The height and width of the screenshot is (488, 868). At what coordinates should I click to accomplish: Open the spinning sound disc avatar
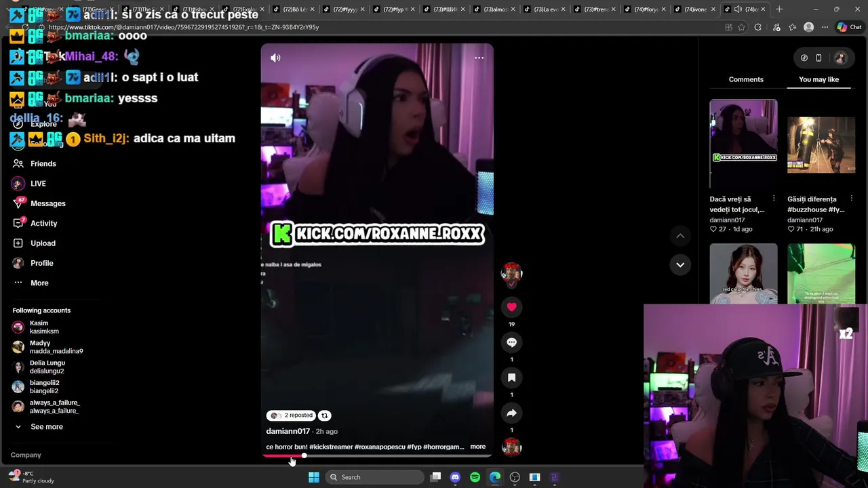coord(511,447)
